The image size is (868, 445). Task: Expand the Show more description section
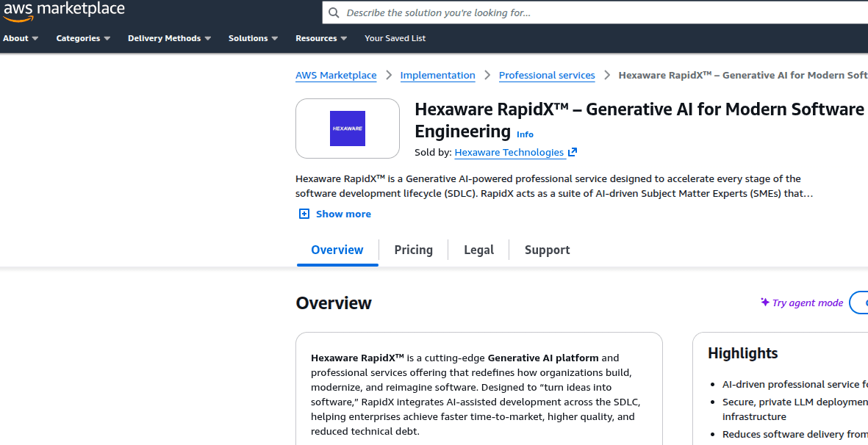tap(343, 213)
